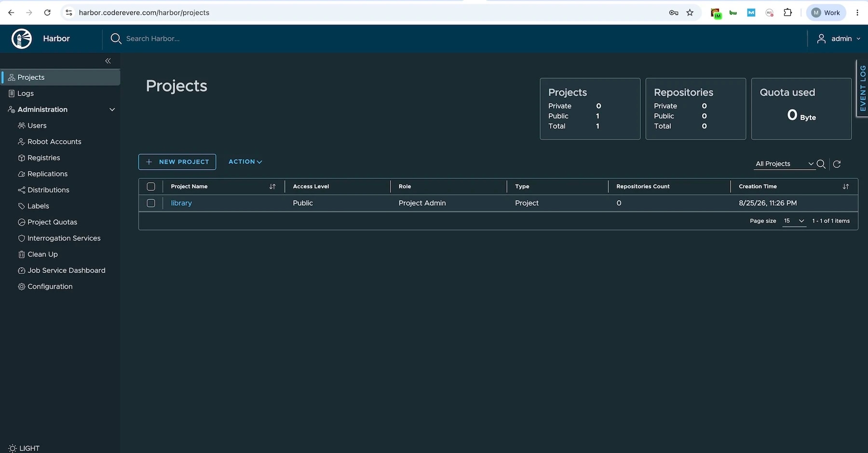Open the Work profile button in Chrome
Image resolution: width=868 pixels, height=453 pixels.
click(826, 13)
